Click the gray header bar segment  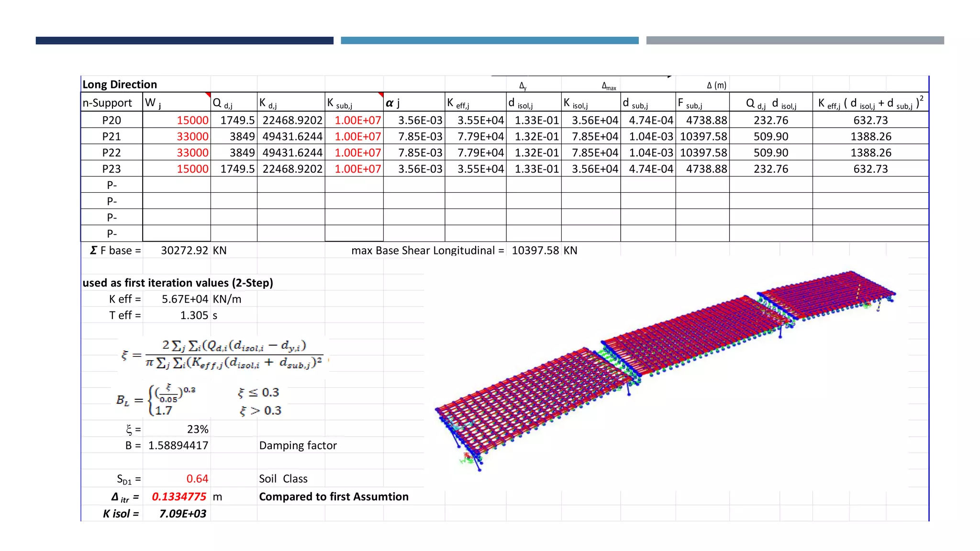click(795, 41)
